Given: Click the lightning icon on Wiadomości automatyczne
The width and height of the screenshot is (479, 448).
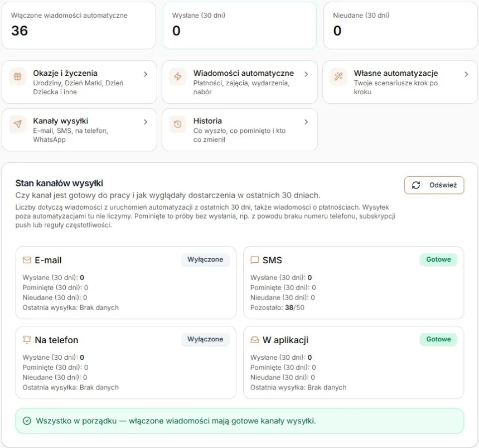Looking at the screenshot, I should (x=178, y=76).
